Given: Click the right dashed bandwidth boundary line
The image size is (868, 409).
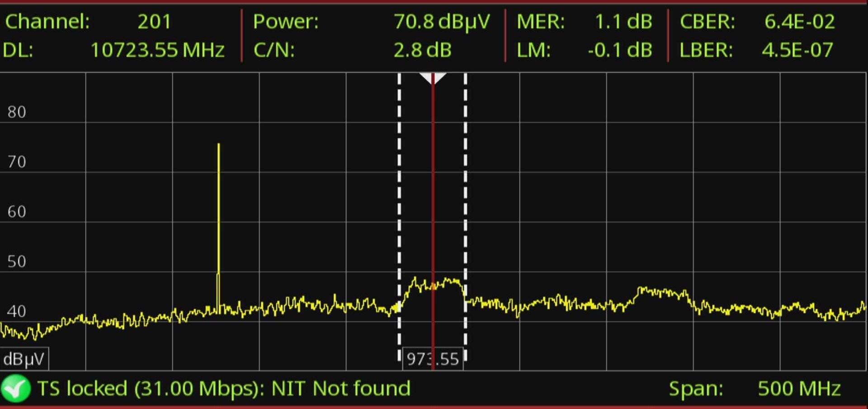Looking at the screenshot, I should pos(465,203).
